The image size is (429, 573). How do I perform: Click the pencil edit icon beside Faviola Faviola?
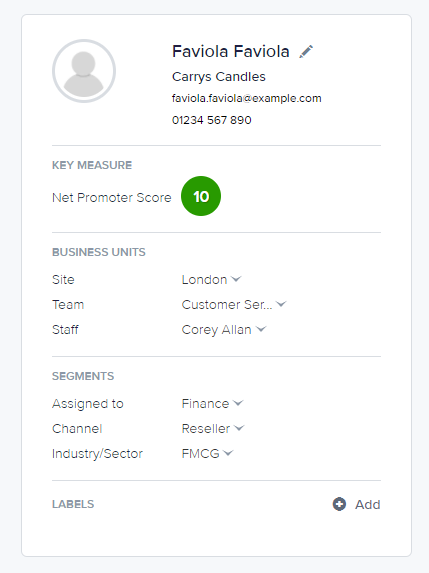tap(306, 52)
